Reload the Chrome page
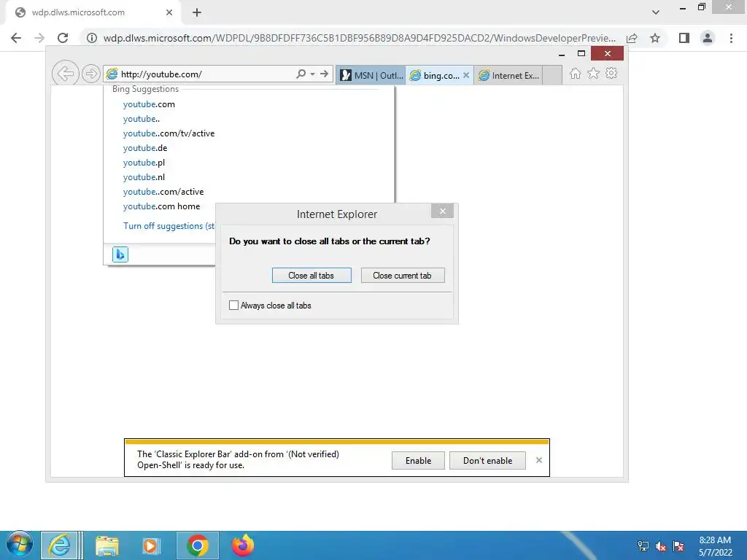The image size is (747, 560). point(63,38)
